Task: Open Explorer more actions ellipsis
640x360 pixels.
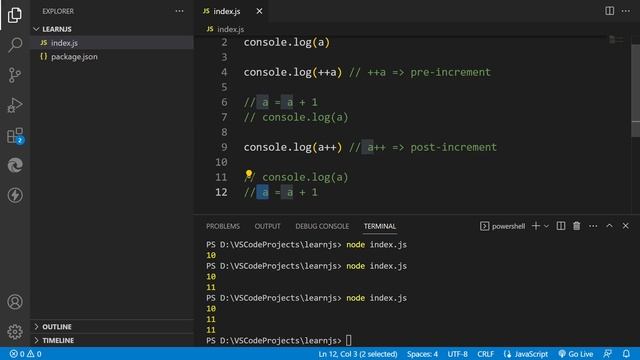Action: (x=179, y=11)
